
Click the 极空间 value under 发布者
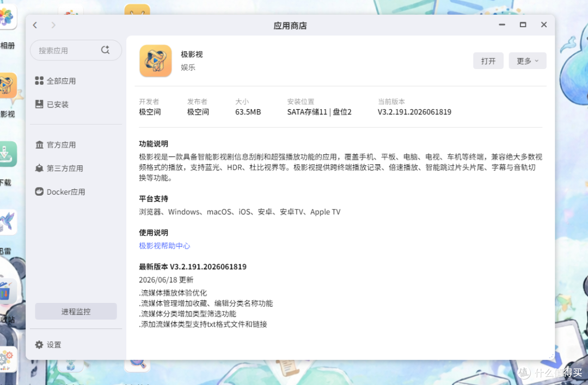click(198, 112)
